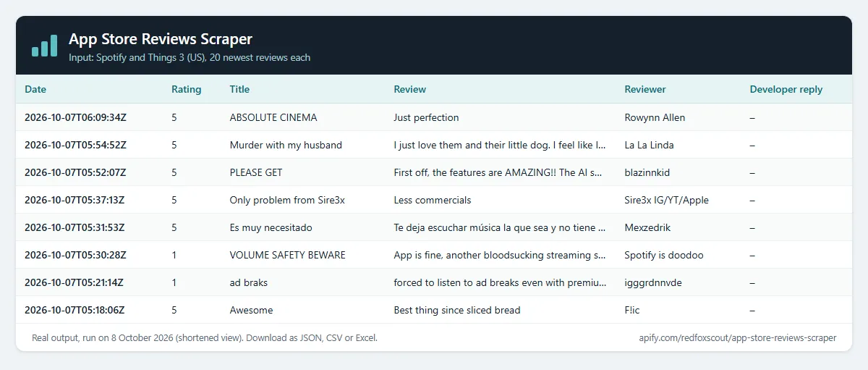Screen dimensions: 868x370
Task: Click reviewer blazinnkid
Action: click(x=648, y=172)
